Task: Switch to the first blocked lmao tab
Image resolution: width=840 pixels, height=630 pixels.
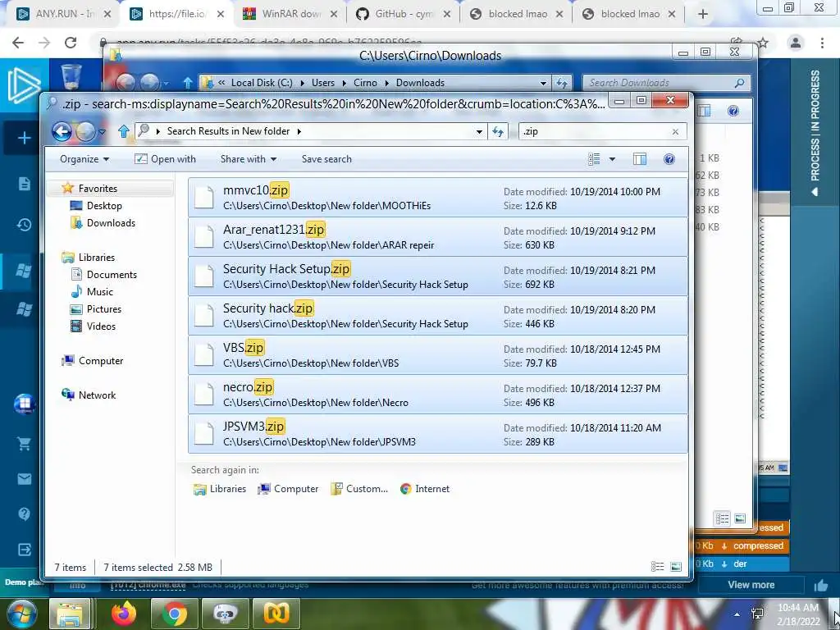Action: tap(517, 15)
